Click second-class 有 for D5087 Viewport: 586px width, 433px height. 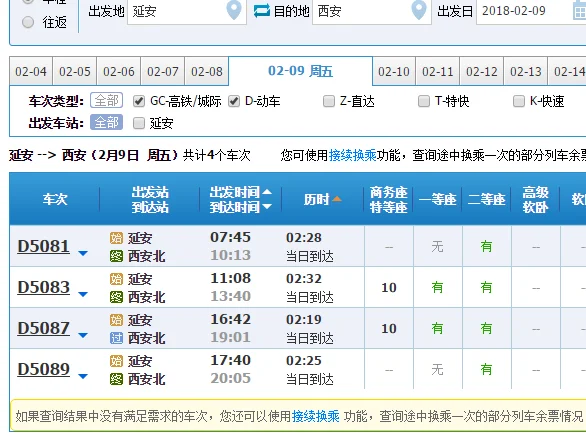[x=486, y=329]
